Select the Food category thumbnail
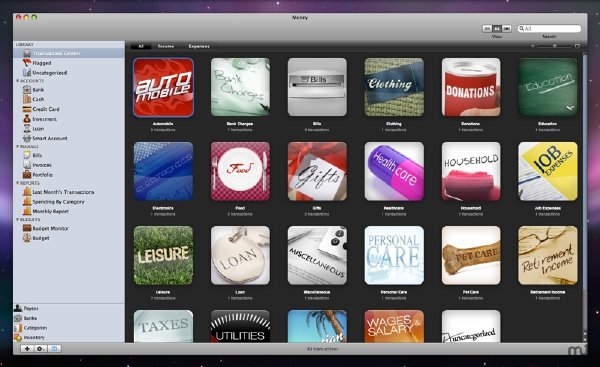This screenshot has height=367, width=600. point(240,171)
